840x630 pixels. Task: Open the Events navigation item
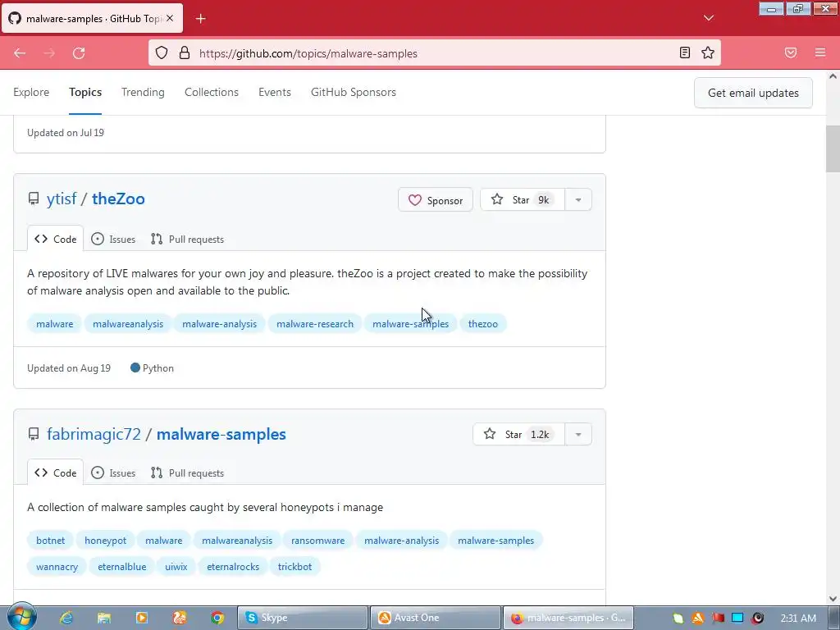[275, 92]
